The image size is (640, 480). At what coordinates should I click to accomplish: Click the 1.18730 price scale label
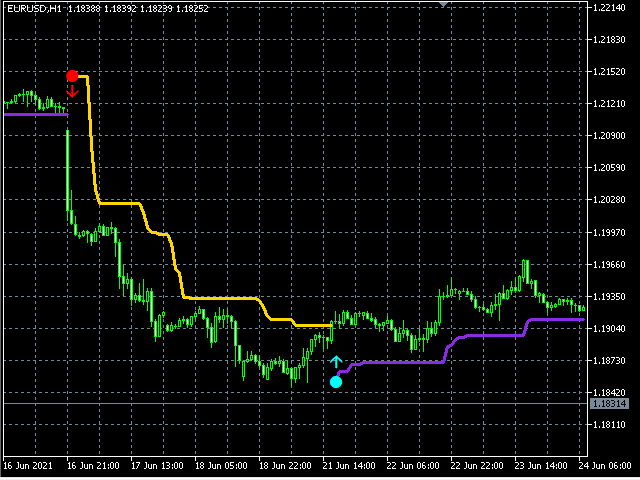[609, 360]
